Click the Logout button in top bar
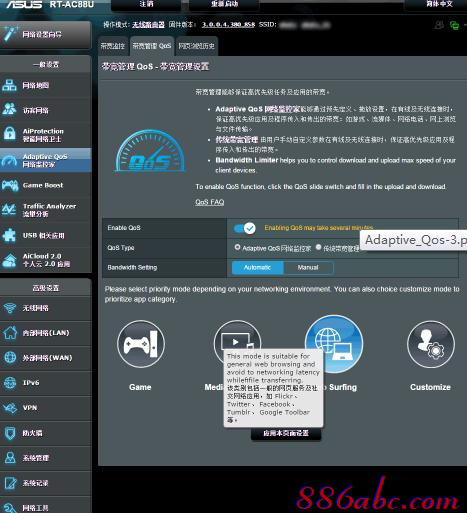 [x=146, y=4]
